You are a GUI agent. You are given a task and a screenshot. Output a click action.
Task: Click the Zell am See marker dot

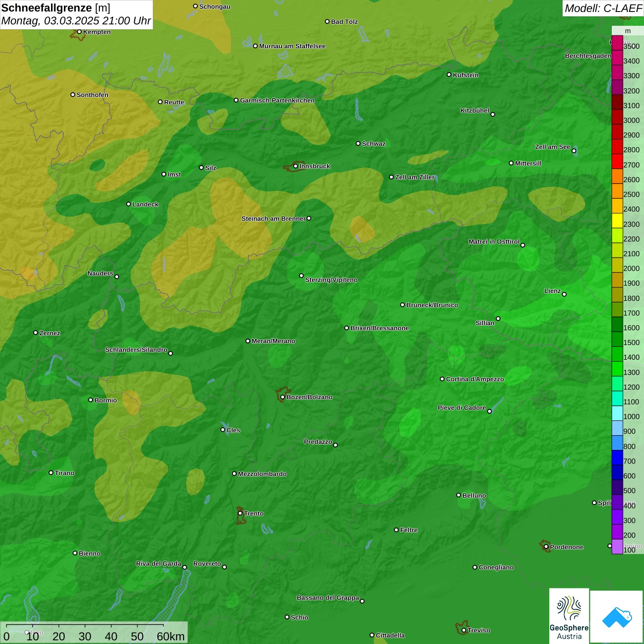point(574,151)
